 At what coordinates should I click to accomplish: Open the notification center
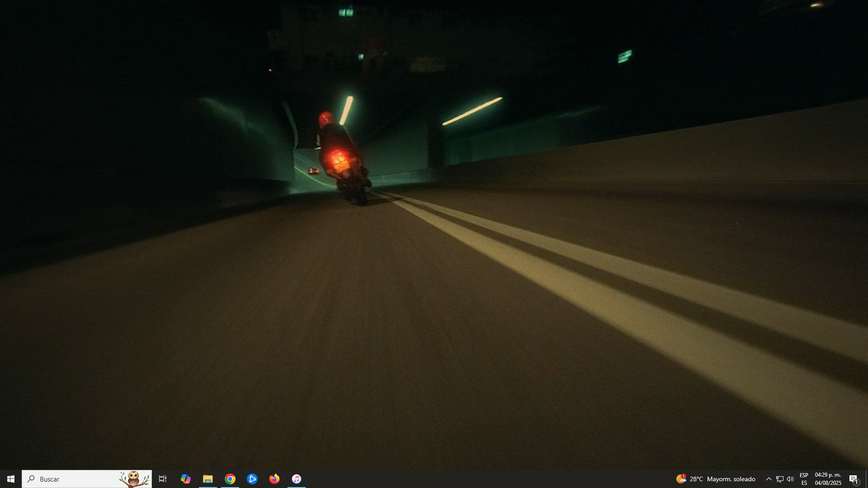pyautogui.click(x=854, y=479)
